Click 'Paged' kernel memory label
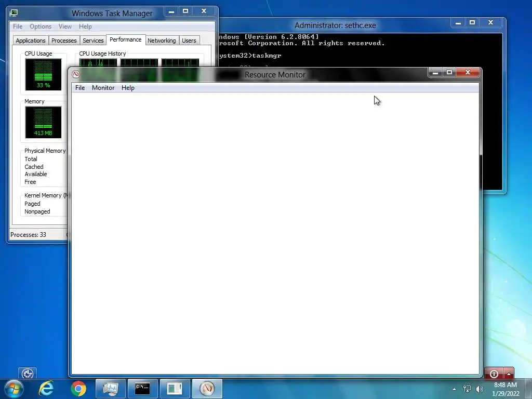Viewport: 532px width, 399px height. [x=32, y=204]
